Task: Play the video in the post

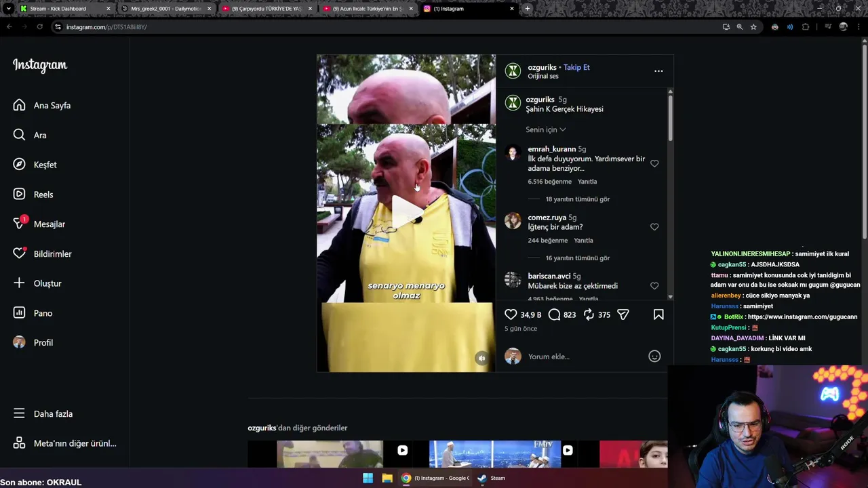Action: click(x=406, y=212)
